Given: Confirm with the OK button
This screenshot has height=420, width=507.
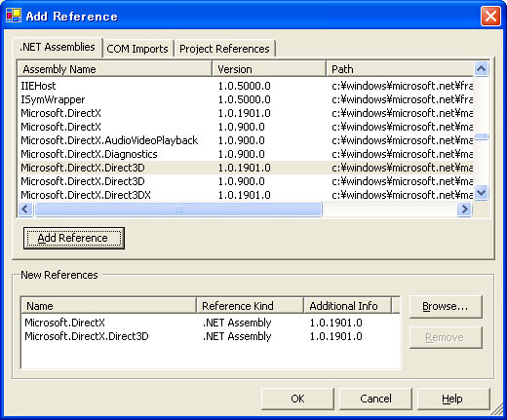Looking at the screenshot, I should (297, 399).
